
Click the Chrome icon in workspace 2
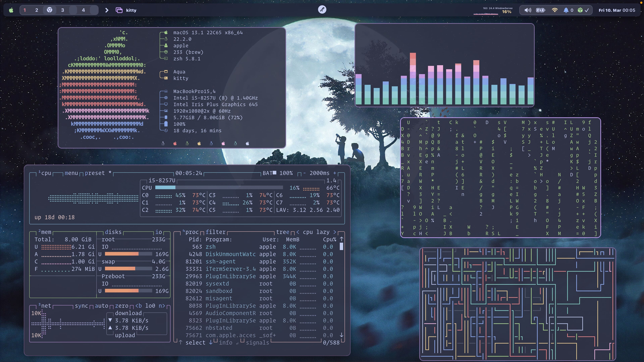click(49, 10)
